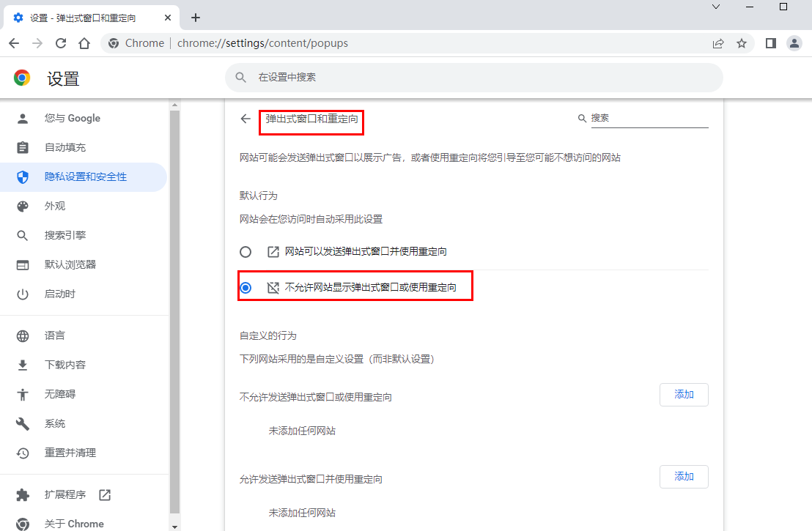Click the download icon for 下载内容
The width and height of the screenshot is (812, 531).
click(x=22, y=365)
